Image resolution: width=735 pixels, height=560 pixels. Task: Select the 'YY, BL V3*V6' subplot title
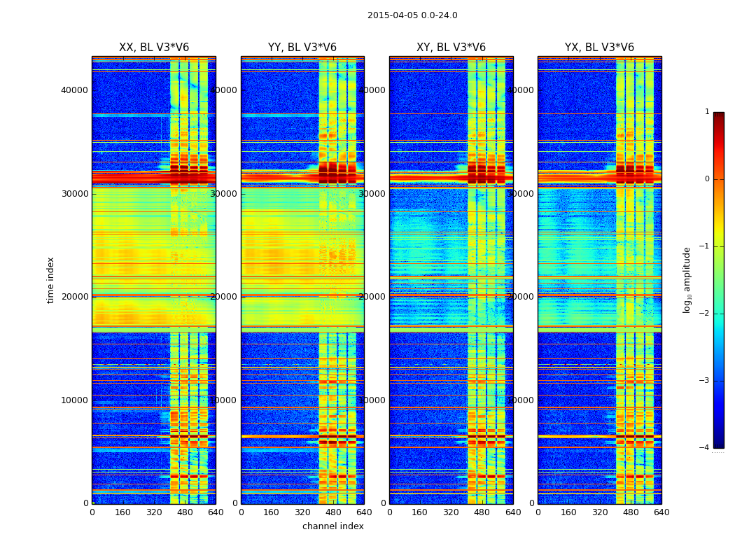[302, 48]
